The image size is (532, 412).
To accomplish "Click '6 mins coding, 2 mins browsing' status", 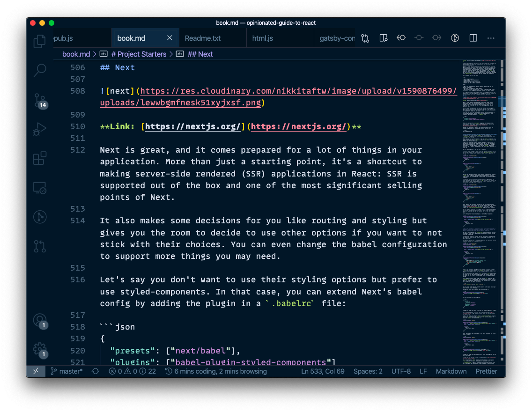I will [x=216, y=371].
